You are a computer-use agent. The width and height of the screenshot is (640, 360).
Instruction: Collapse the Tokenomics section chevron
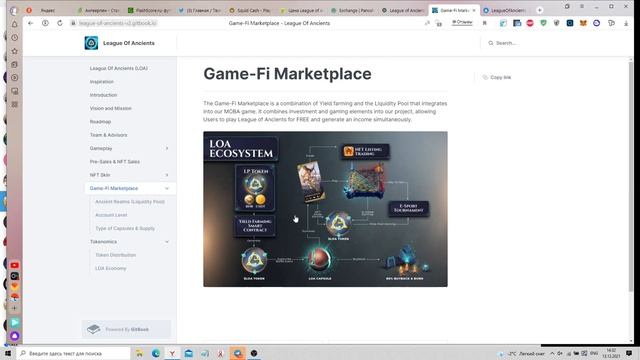coord(167,242)
